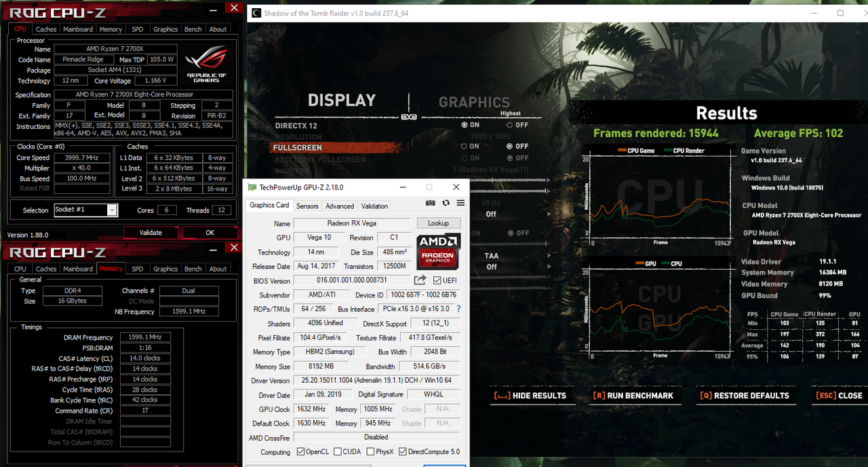Click the GPU Clock value '1632 MHz'

(x=312, y=409)
